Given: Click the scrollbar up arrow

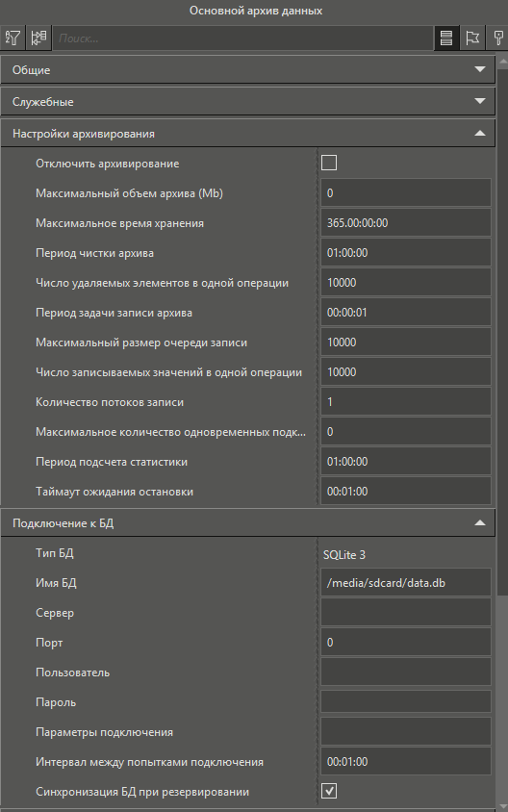Looking at the screenshot, I should tap(502, 62).
